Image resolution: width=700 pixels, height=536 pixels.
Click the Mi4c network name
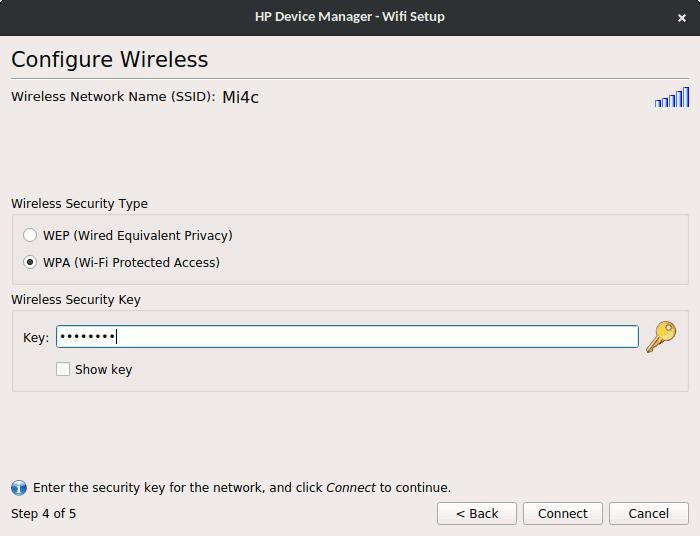(x=240, y=98)
